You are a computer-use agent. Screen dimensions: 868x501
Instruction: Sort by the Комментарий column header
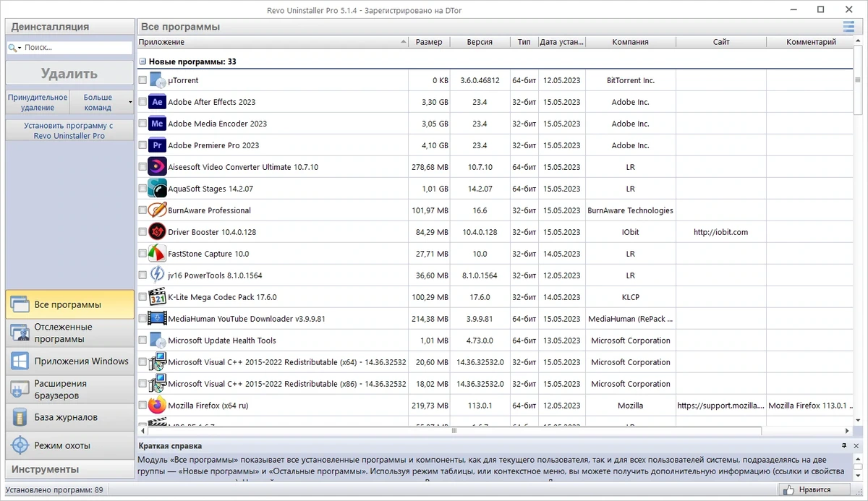coord(811,42)
